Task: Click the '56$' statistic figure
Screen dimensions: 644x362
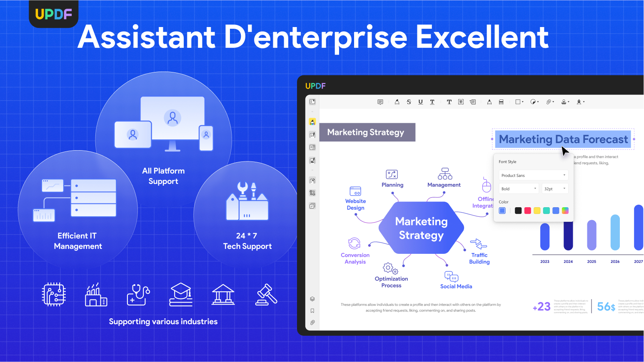Action: point(606,307)
